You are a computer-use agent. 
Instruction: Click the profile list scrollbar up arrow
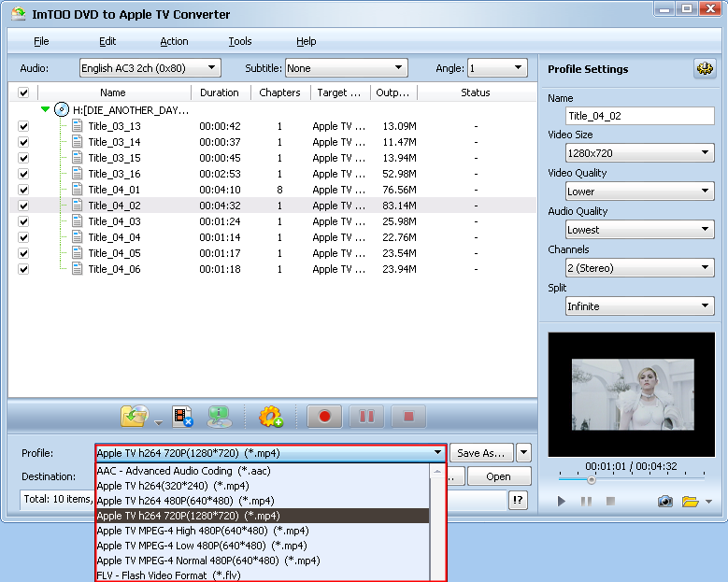click(436, 472)
